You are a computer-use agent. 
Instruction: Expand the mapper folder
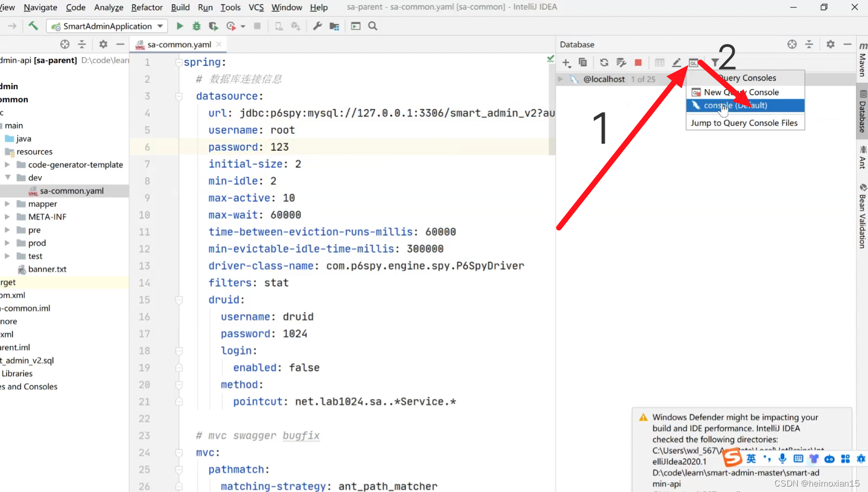(x=8, y=204)
